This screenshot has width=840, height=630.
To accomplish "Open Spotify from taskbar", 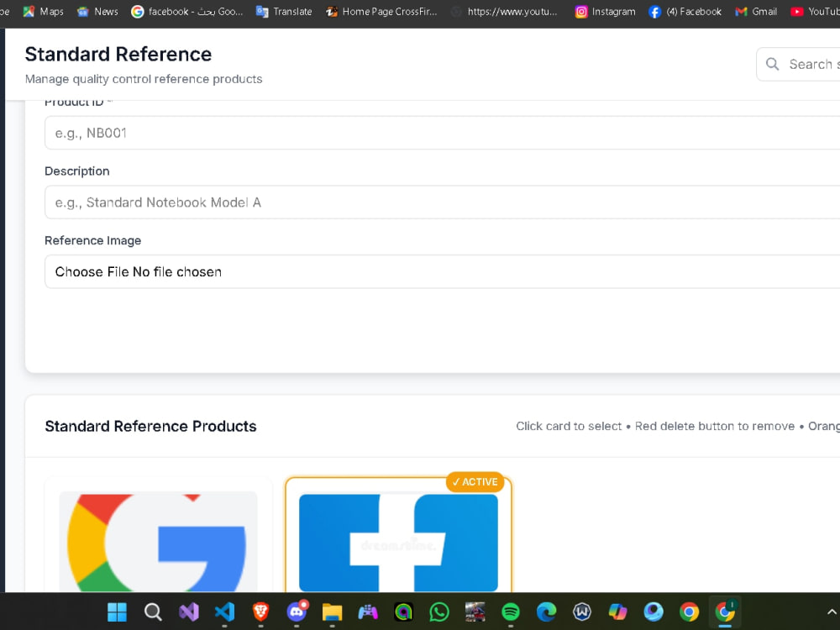I will point(511,612).
